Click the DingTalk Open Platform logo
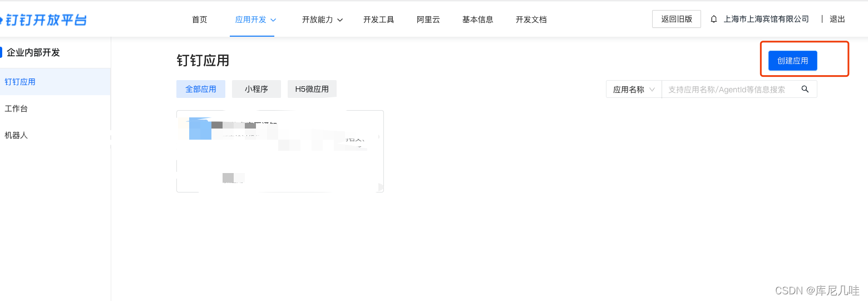 pyautogui.click(x=43, y=20)
